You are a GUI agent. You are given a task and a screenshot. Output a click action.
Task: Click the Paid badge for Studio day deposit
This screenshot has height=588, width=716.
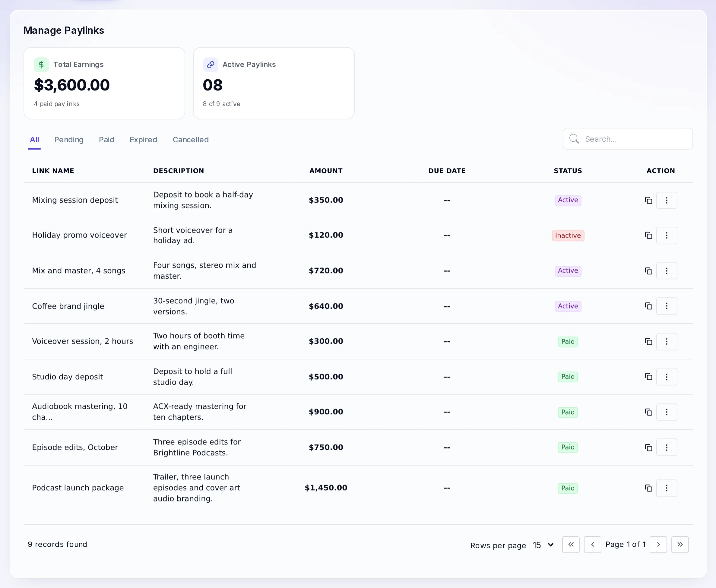(x=568, y=377)
